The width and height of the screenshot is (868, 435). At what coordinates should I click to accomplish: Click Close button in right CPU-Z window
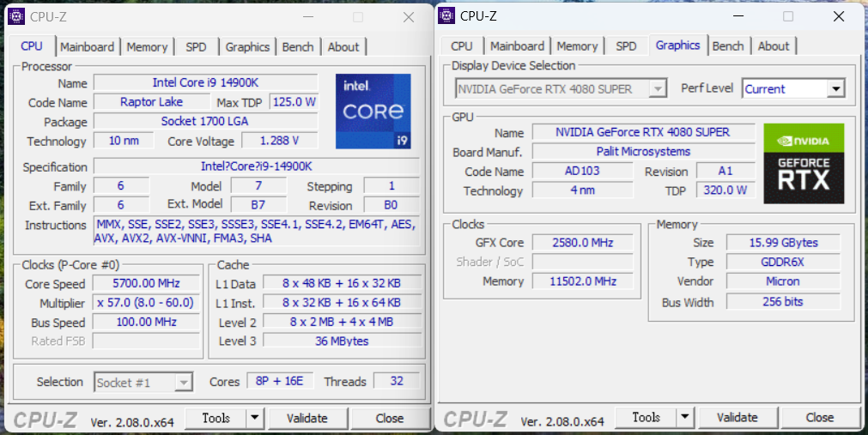820,417
